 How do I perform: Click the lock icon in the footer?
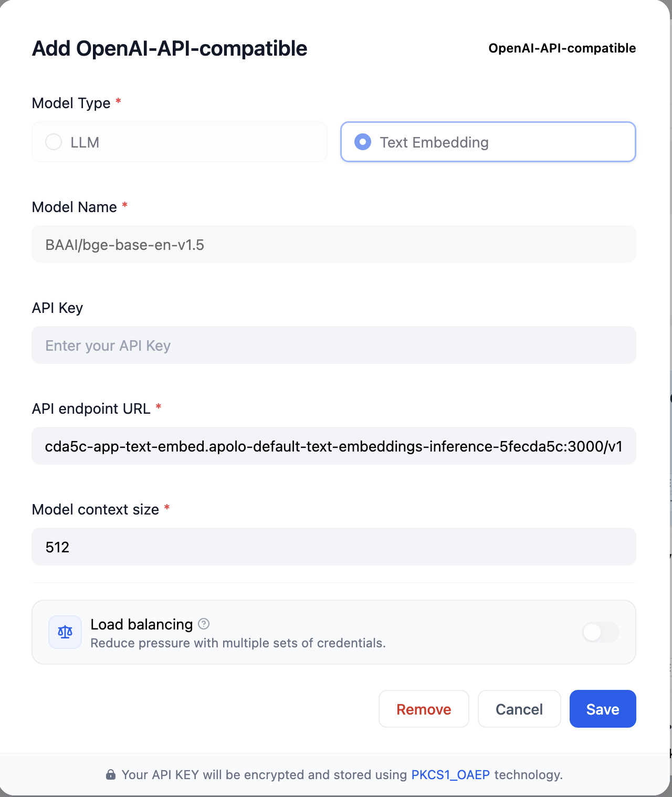click(111, 775)
